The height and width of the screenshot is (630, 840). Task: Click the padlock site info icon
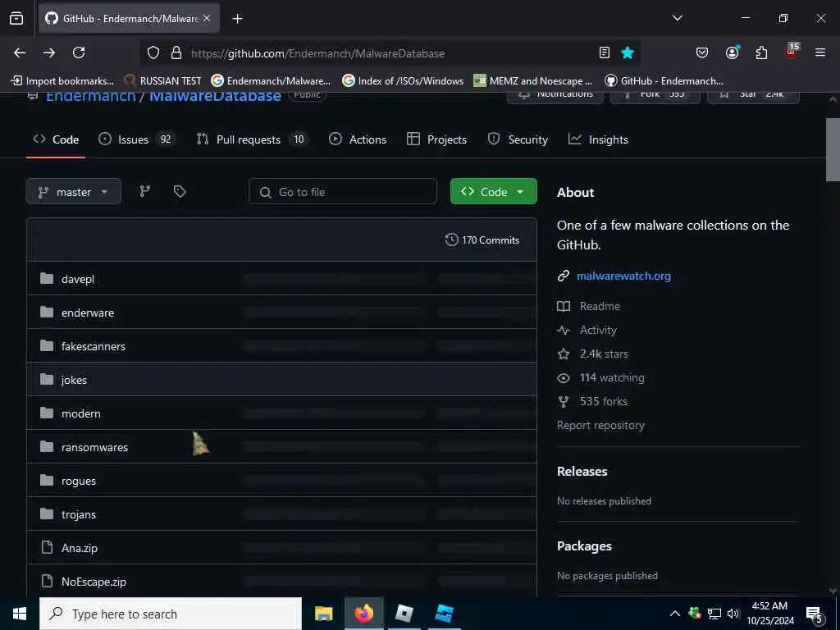[x=176, y=53]
